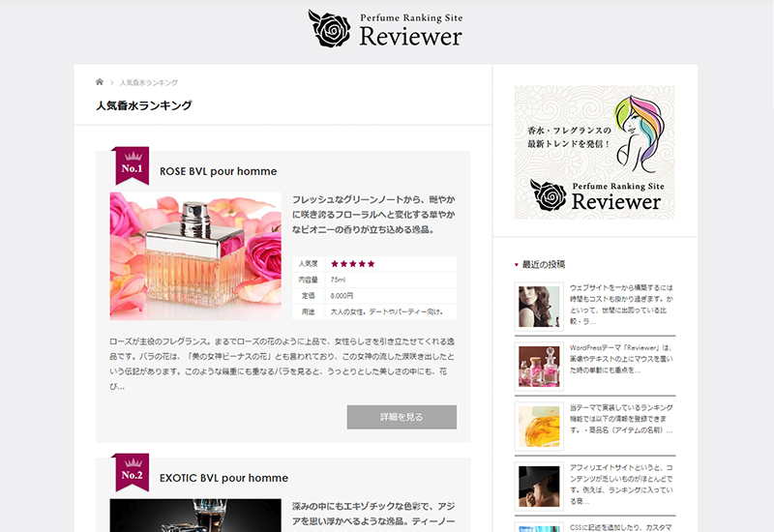
Task: Click the red triangle beside 最近の投稿
Action: pos(517,265)
